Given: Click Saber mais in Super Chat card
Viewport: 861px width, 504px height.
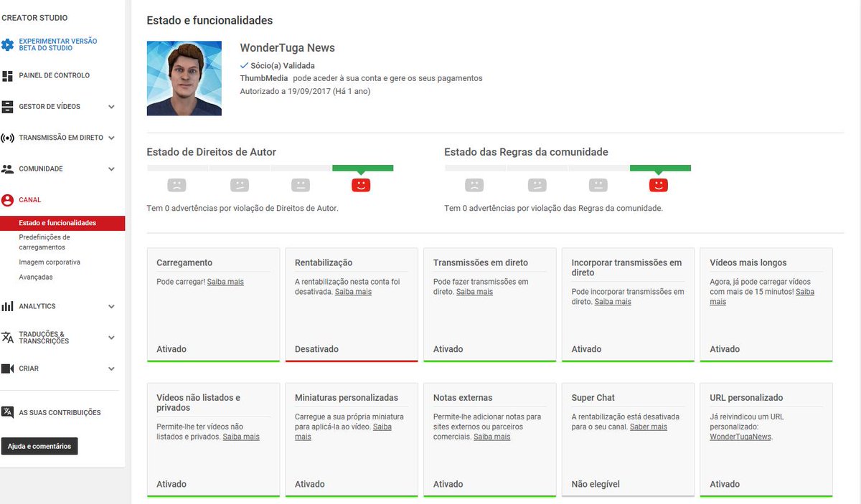Looking at the screenshot, I should (x=649, y=427).
